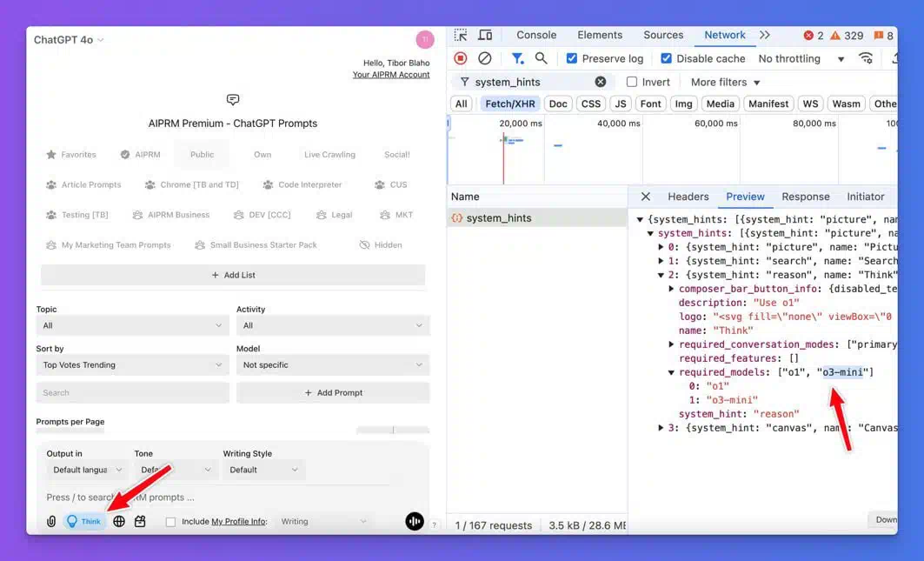Open the Topic dropdown
The height and width of the screenshot is (561, 924).
tap(133, 325)
